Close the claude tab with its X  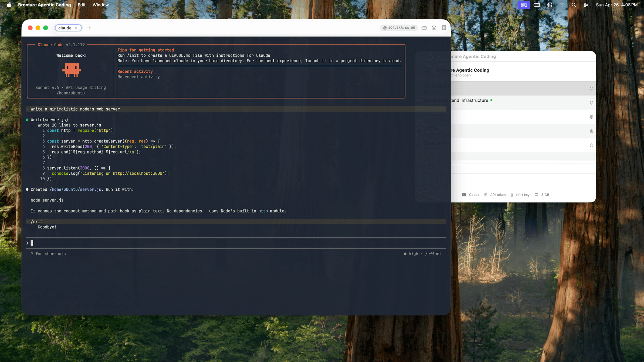coord(76,28)
